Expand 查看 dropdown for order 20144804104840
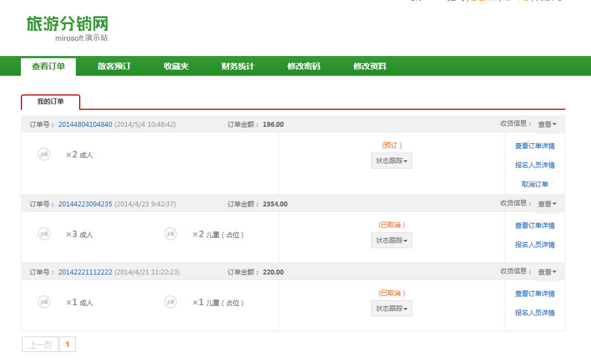 [x=547, y=124]
